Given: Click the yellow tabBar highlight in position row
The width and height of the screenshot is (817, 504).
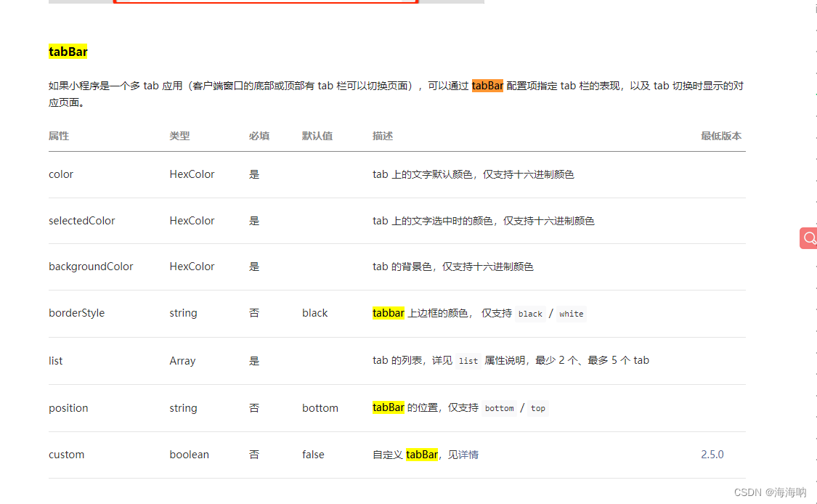Looking at the screenshot, I should pyautogui.click(x=389, y=407).
